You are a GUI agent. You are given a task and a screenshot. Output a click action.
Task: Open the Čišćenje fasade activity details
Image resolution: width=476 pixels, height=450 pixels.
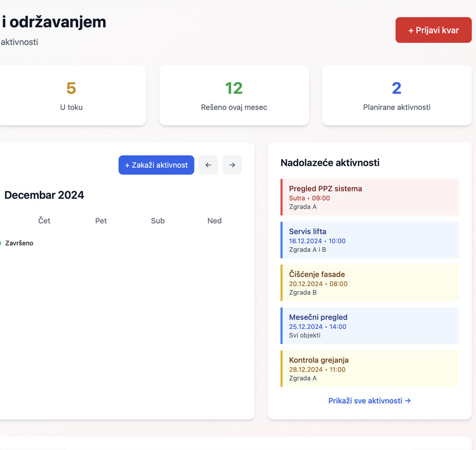pyautogui.click(x=370, y=283)
